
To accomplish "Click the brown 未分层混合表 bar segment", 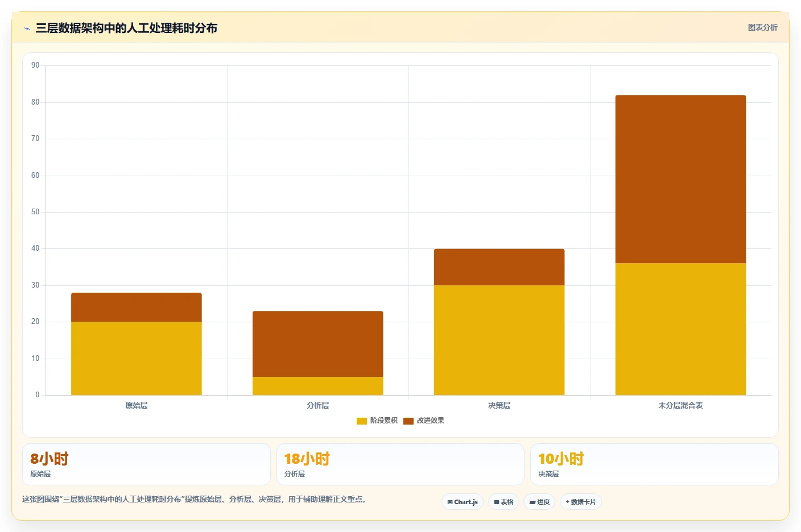I will [x=681, y=179].
